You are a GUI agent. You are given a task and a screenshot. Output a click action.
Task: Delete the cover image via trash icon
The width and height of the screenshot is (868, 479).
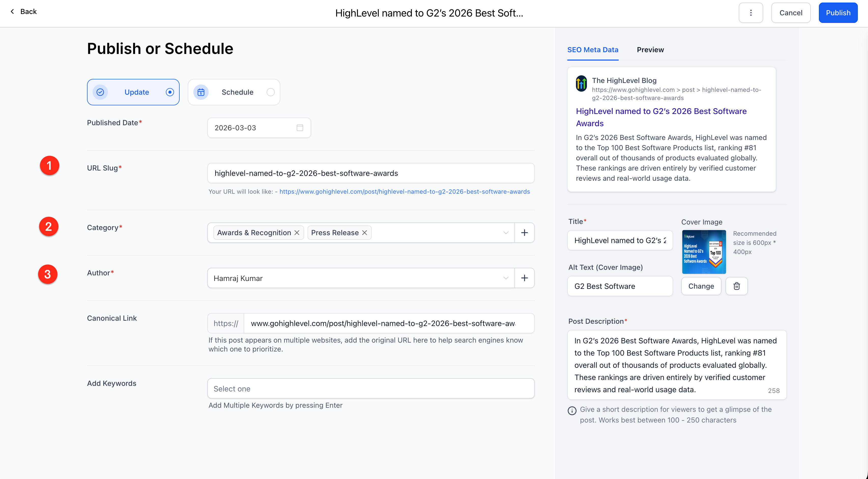(736, 286)
